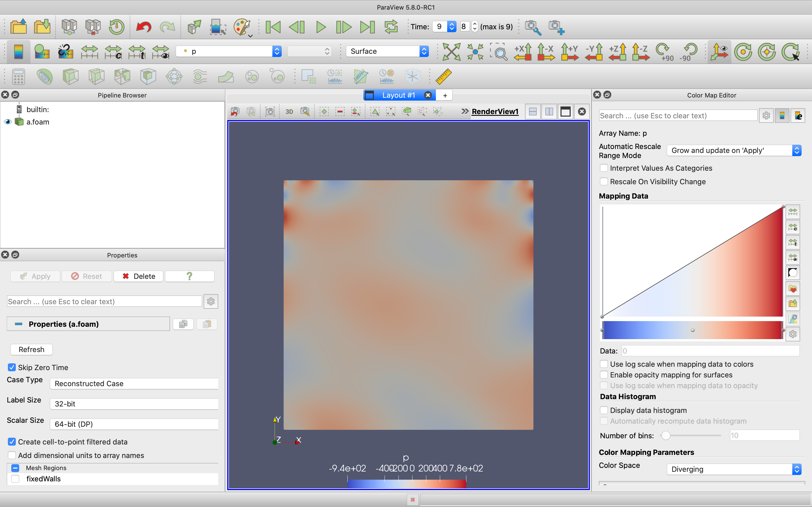Set view direction to +X
812x507 pixels.
pyautogui.click(x=522, y=52)
